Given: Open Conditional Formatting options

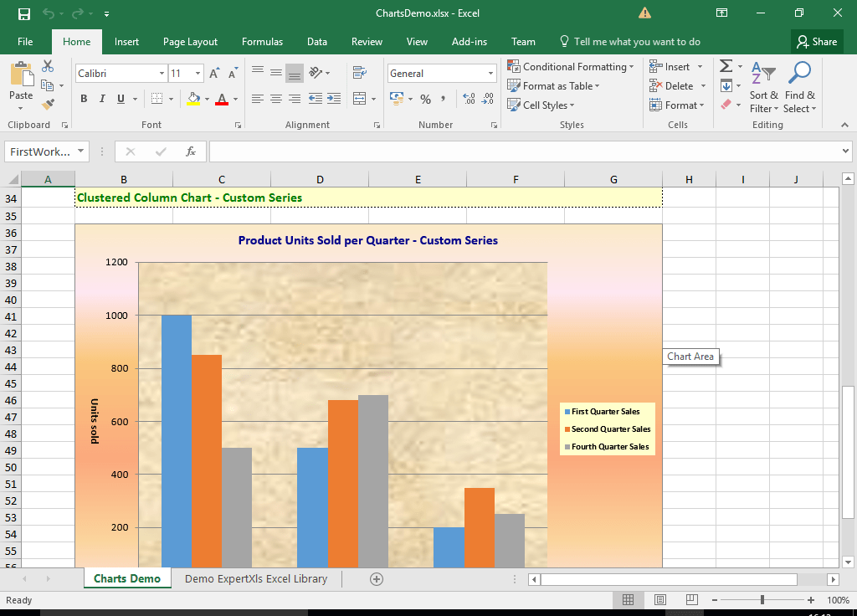Looking at the screenshot, I should coord(571,66).
